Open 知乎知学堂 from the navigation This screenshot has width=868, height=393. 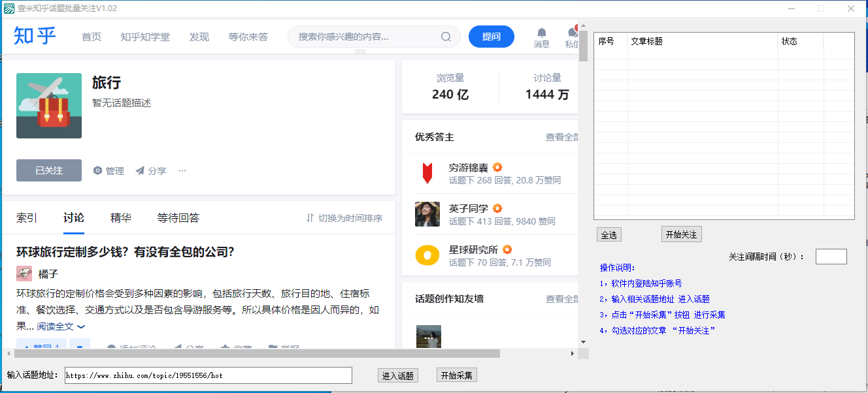coord(145,37)
